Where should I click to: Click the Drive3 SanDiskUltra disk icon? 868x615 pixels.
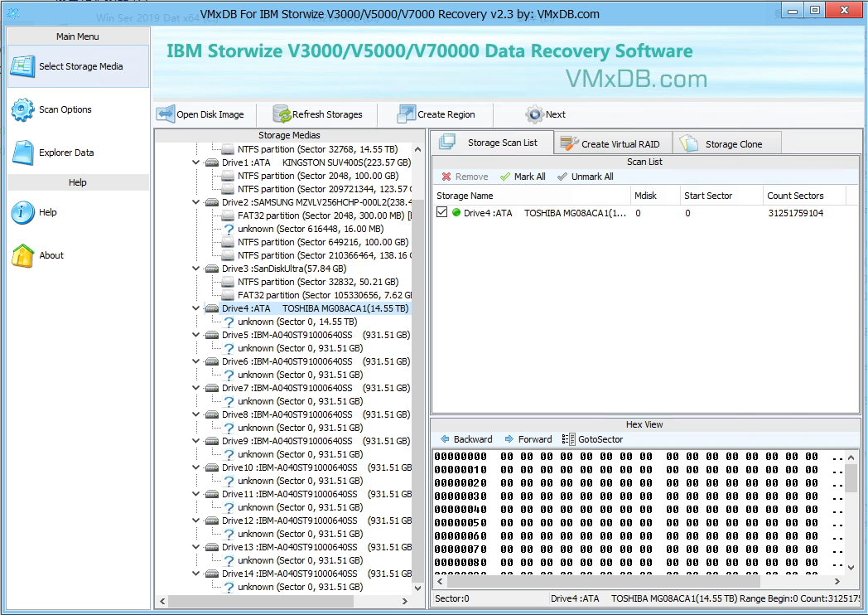click(211, 269)
